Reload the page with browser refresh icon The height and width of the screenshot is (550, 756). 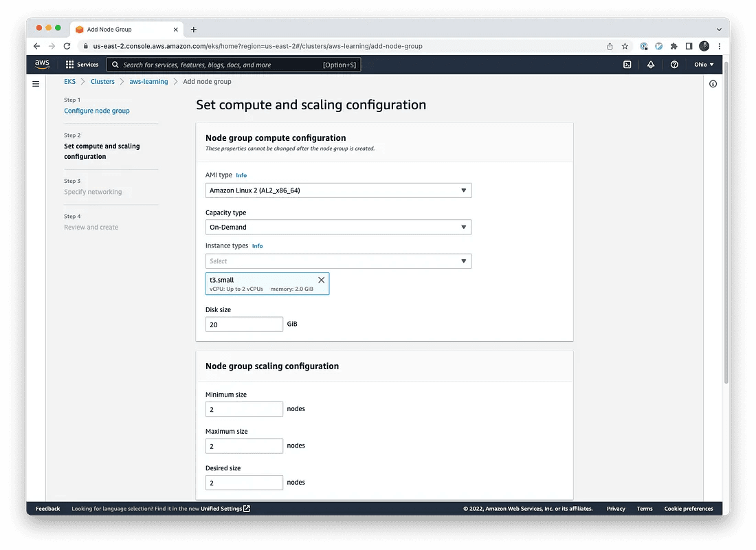click(67, 46)
